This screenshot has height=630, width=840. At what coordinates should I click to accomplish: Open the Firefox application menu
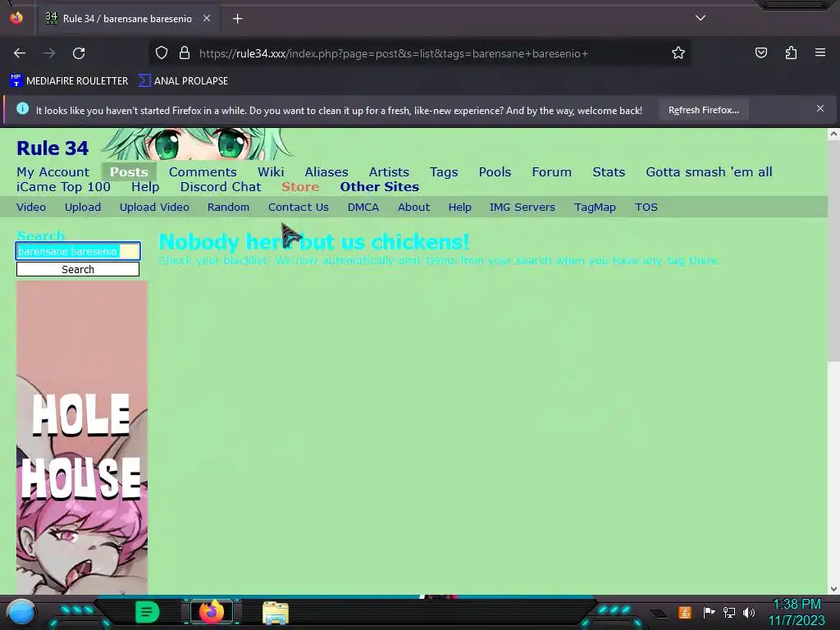point(820,52)
